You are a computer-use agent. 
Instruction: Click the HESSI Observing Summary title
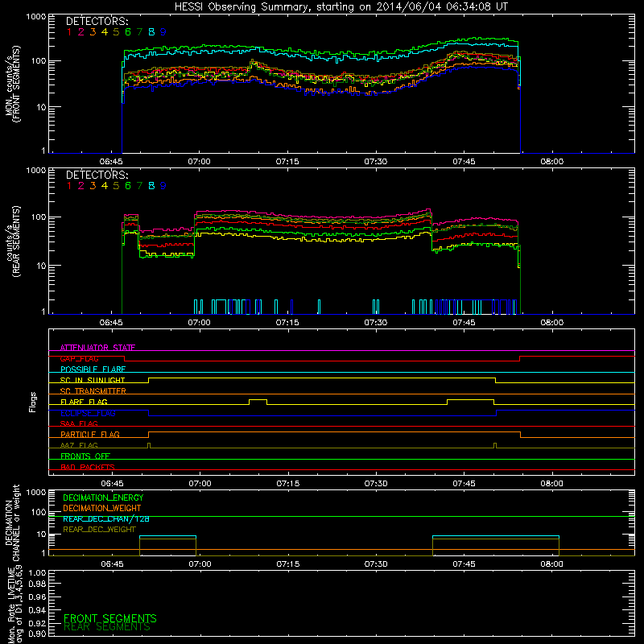(341, 7)
